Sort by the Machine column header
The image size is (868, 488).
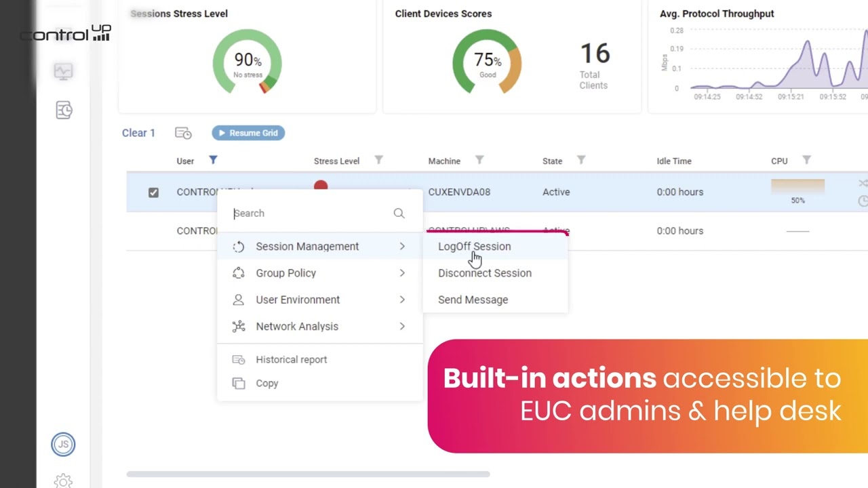pos(444,161)
